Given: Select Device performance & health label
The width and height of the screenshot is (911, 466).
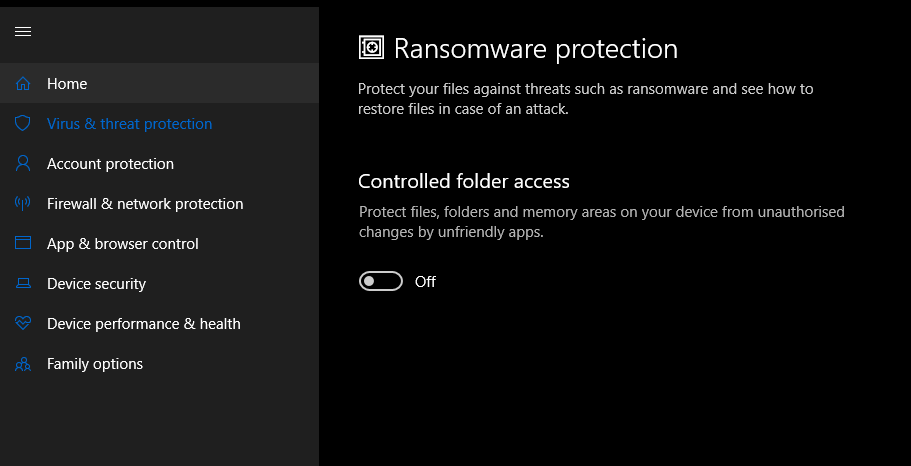Looking at the screenshot, I should tap(144, 324).
